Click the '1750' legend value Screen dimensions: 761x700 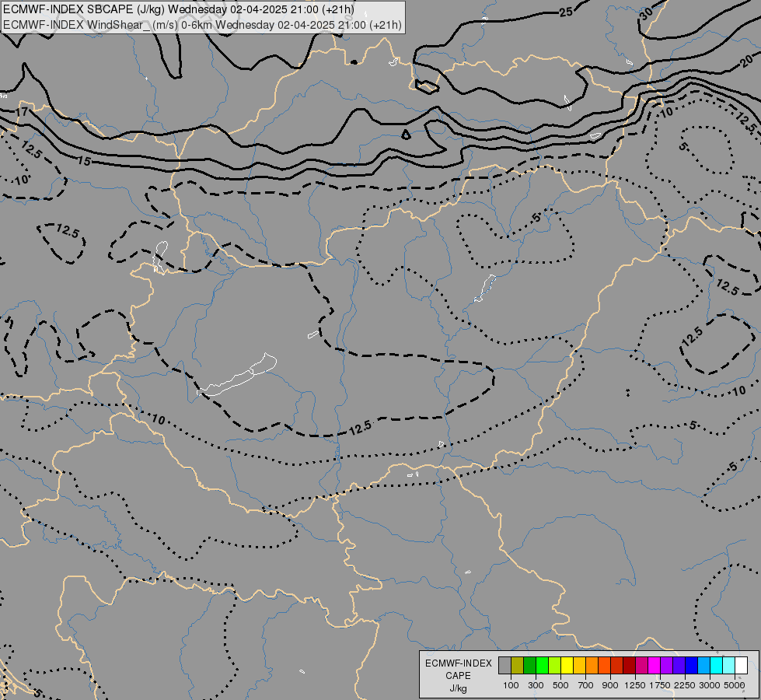coord(660,685)
